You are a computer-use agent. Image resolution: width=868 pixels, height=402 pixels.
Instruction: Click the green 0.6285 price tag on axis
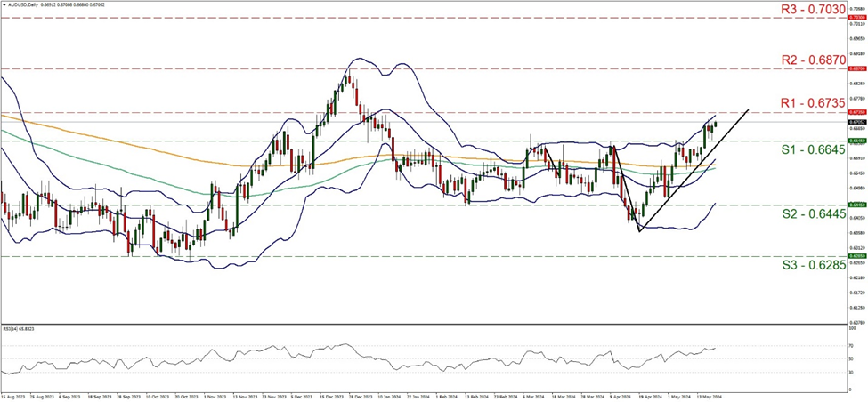point(856,256)
